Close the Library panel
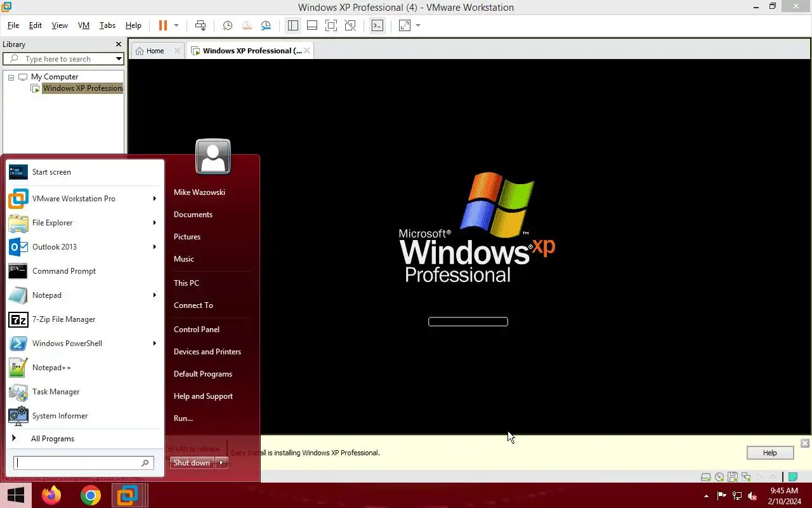Screen dimensions: 812x508 coord(118,44)
